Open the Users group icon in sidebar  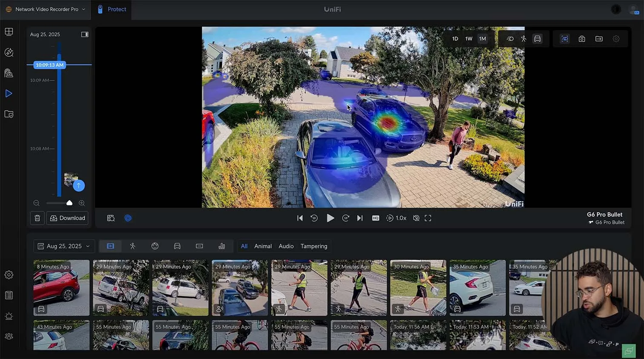tap(9, 336)
